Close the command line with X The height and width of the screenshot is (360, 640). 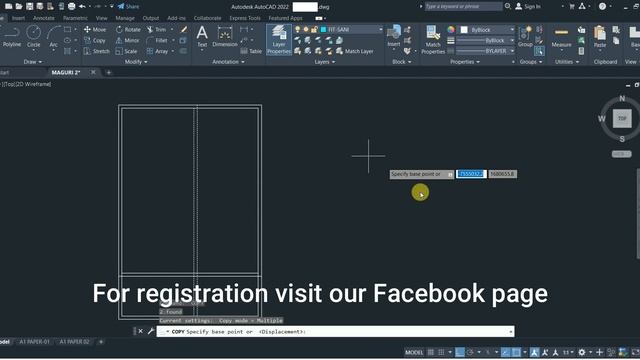(140, 331)
